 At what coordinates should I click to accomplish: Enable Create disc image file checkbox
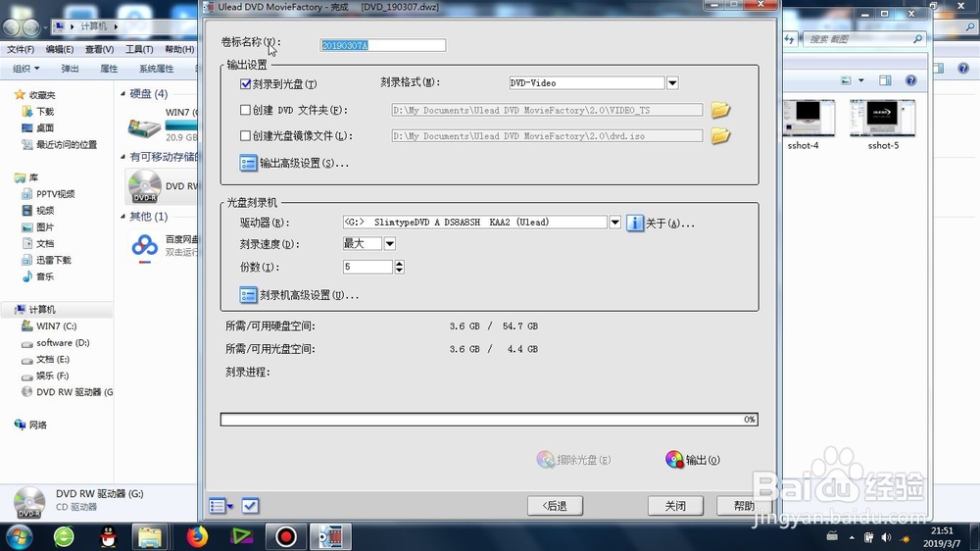(246, 135)
